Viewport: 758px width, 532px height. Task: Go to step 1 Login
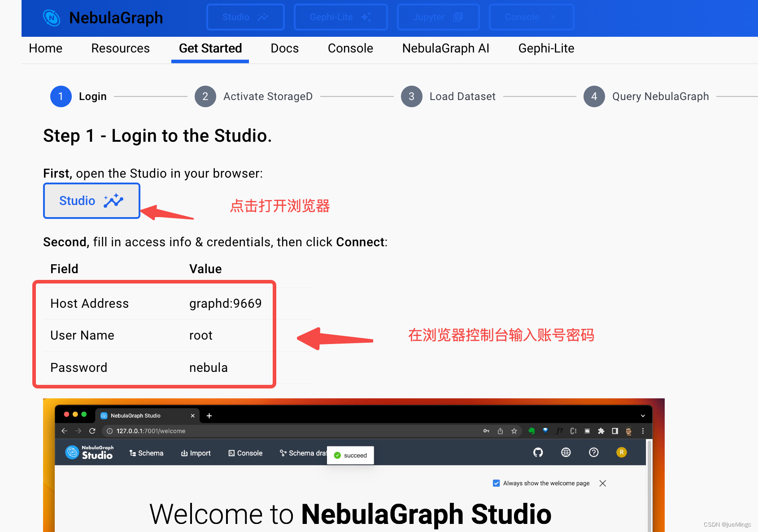[x=78, y=96]
